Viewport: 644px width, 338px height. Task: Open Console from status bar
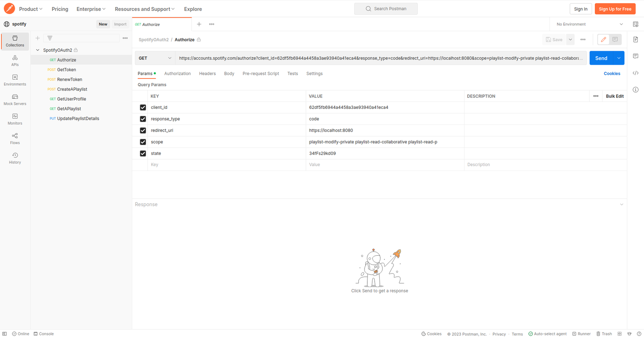coord(44,334)
